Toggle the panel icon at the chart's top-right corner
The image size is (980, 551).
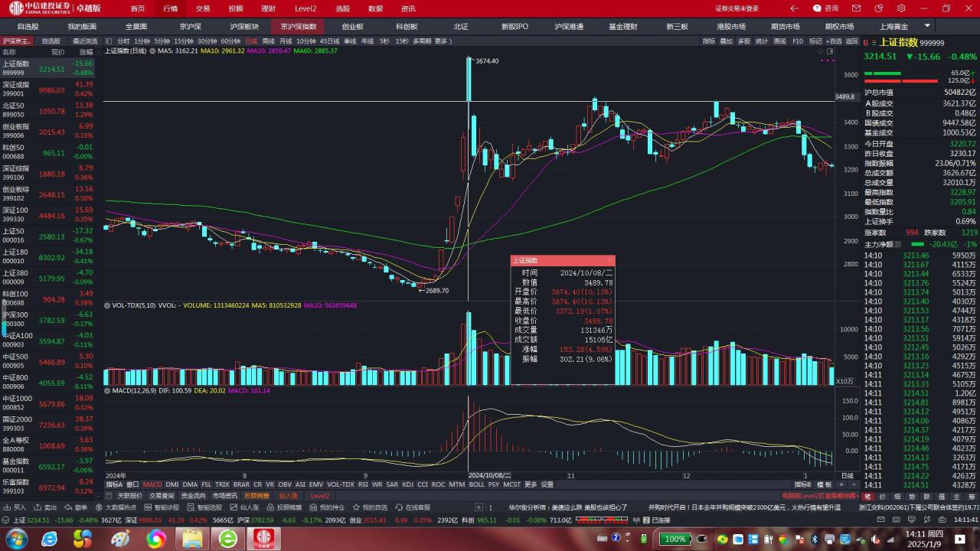(829, 51)
